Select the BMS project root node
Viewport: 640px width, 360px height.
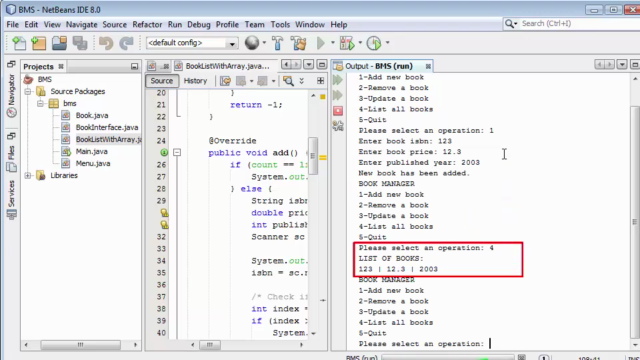pyautogui.click(x=44, y=79)
